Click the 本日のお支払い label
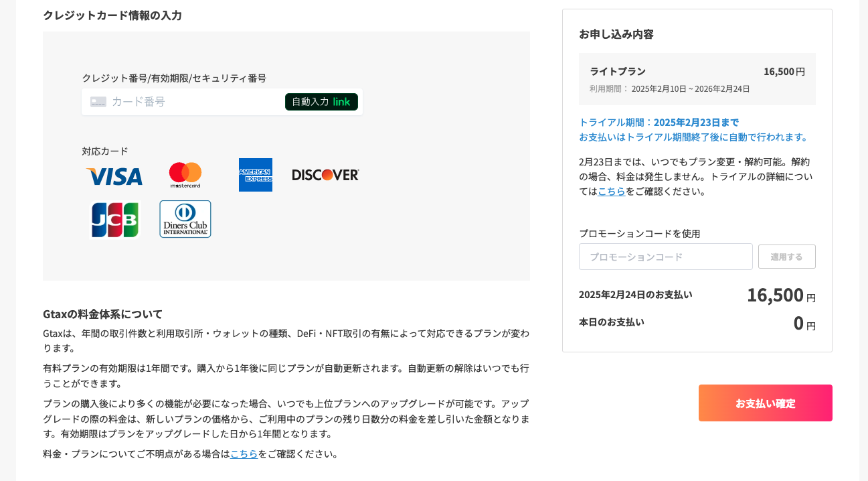This screenshot has height=481, width=868. point(612,322)
